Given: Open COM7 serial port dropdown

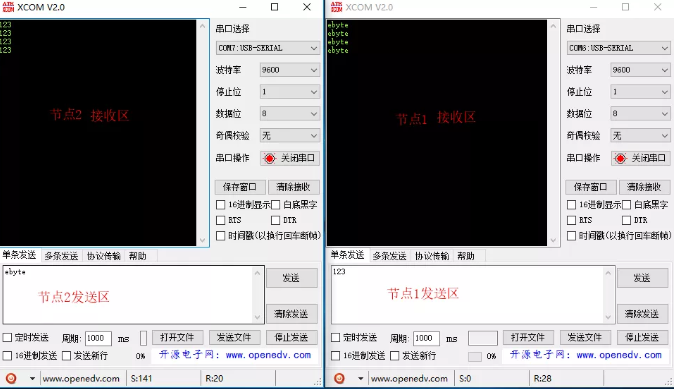Looking at the screenshot, I should pyautogui.click(x=268, y=48).
